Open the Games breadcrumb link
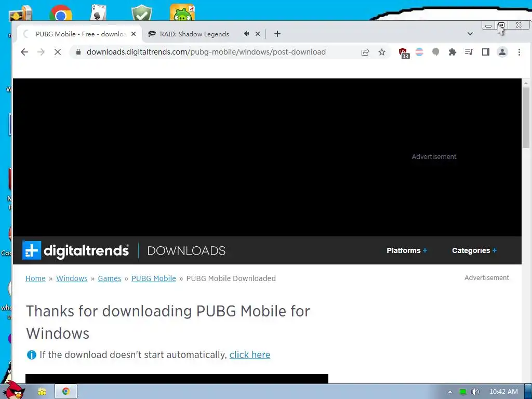Image resolution: width=532 pixels, height=399 pixels. click(109, 278)
